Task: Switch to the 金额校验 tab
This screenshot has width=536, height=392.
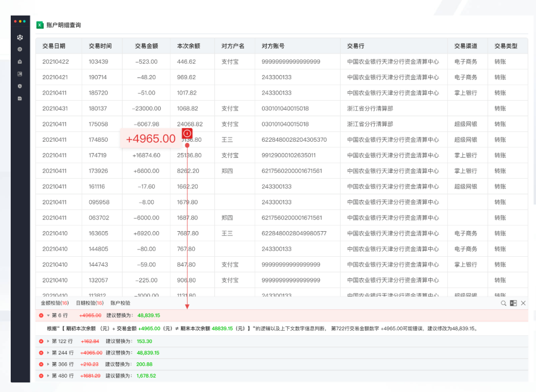Action: tap(55, 303)
